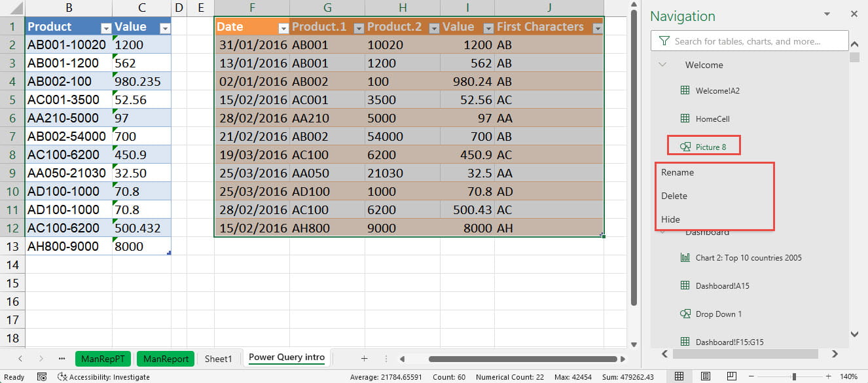Viewport: 868px width, 383px height.
Task: Switch to Page Break Preview view
Action: point(731,376)
